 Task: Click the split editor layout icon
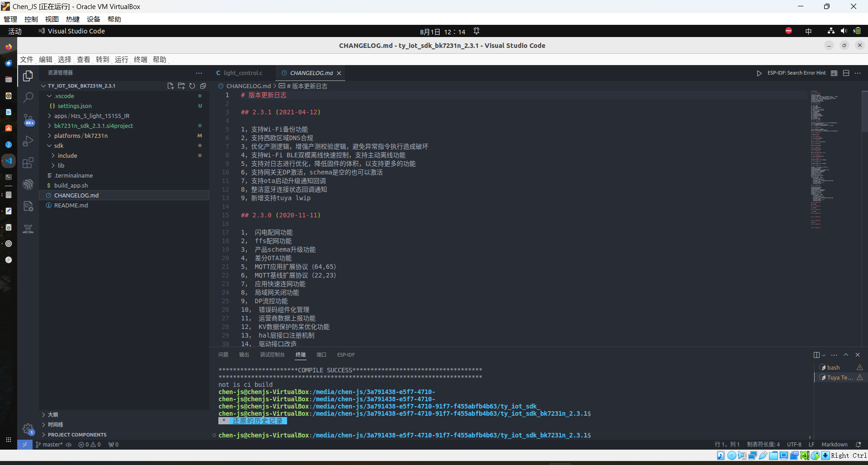[x=846, y=73]
